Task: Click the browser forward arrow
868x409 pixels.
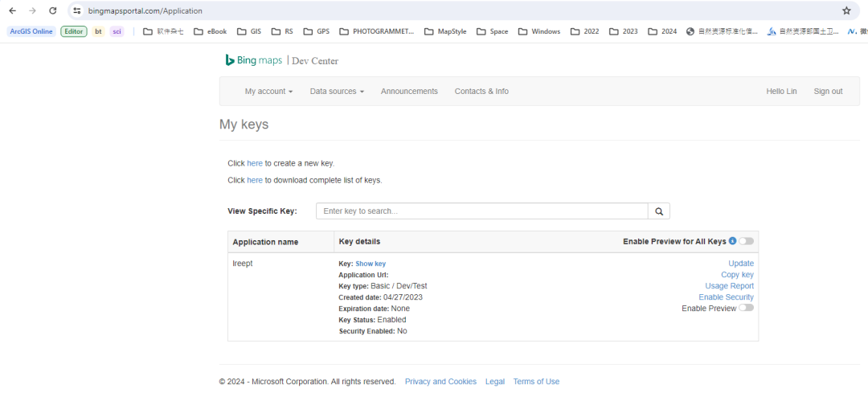Action: pos(33,10)
